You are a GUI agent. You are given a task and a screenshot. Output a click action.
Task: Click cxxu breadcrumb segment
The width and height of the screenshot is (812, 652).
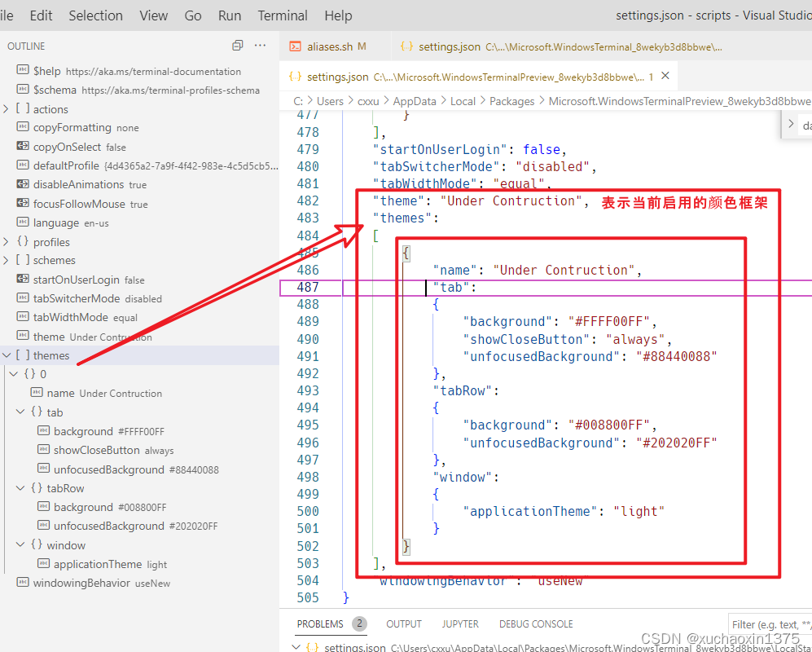click(x=368, y=101)
